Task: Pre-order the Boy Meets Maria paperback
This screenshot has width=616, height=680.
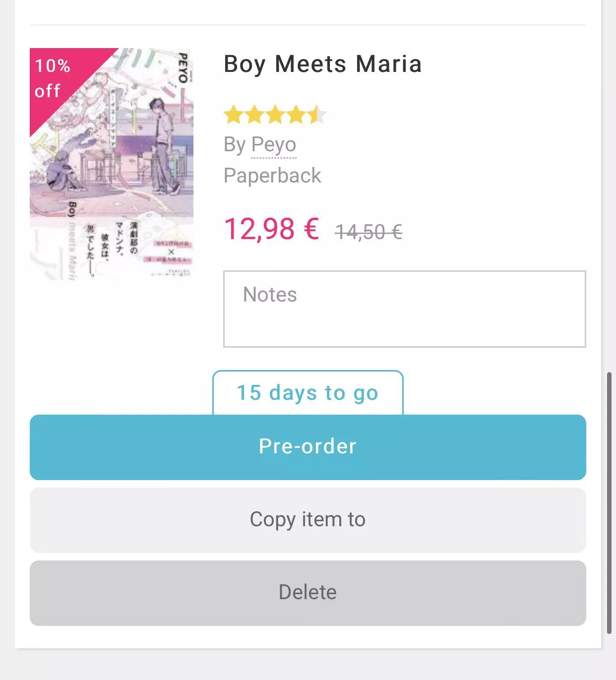Action: coord(308,446)
